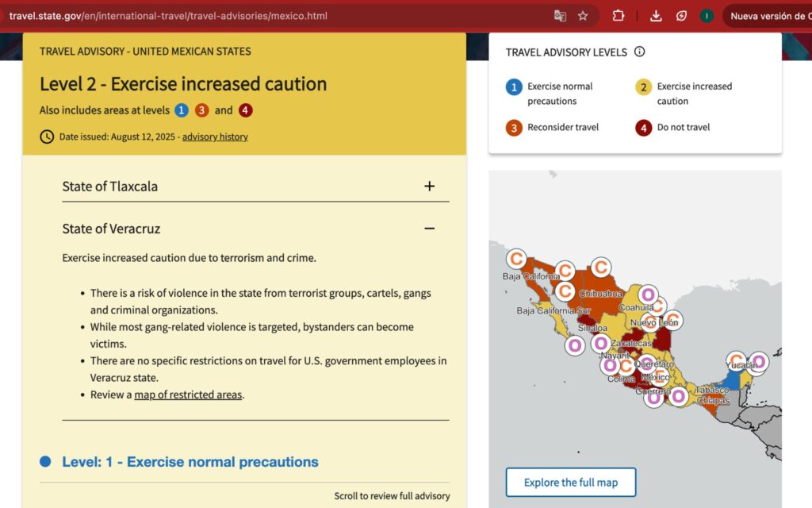Click info icon beside Travel Advisory Levels

tap(639, 52)
